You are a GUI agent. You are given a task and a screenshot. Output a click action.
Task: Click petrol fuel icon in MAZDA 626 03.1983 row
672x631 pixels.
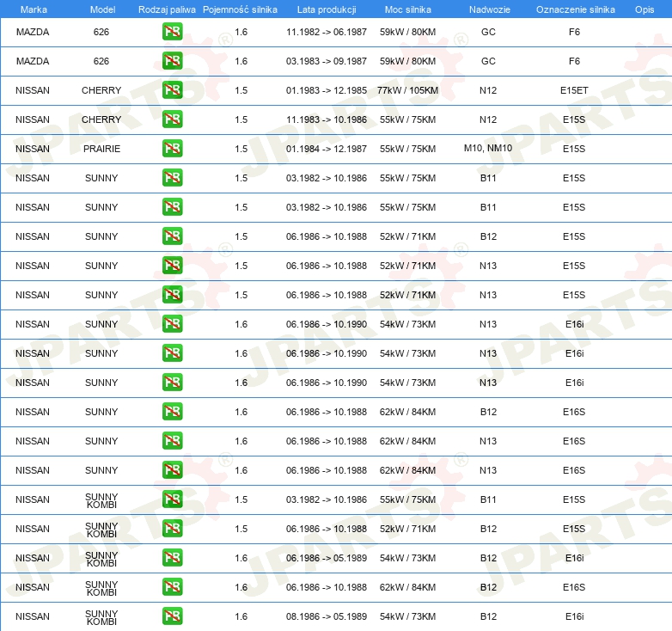(x=172, y=61)
